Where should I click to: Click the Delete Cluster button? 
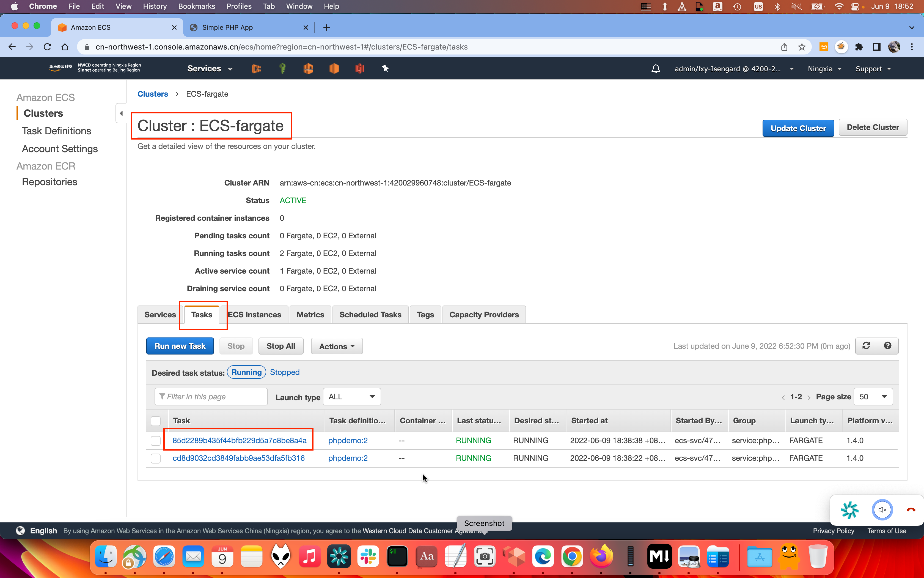tap(873, 127)
